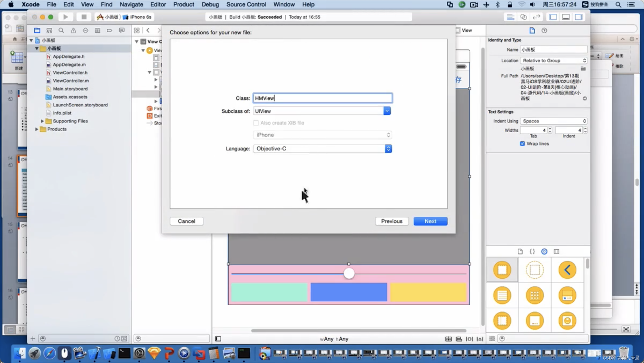This screenshot has height=363, width=644.
Task: Click the Cancel button to dismiss
Action: [186, 221]
